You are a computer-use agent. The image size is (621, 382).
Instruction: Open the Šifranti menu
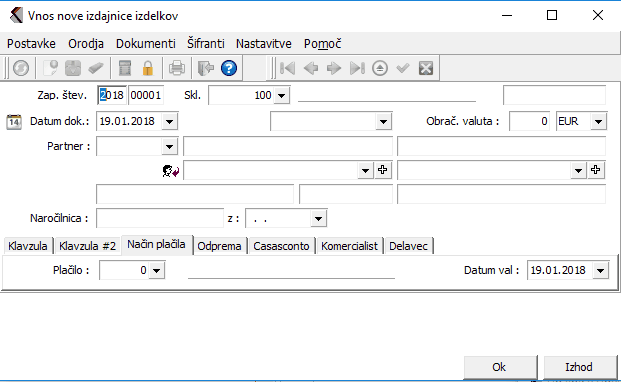(206, 44)
